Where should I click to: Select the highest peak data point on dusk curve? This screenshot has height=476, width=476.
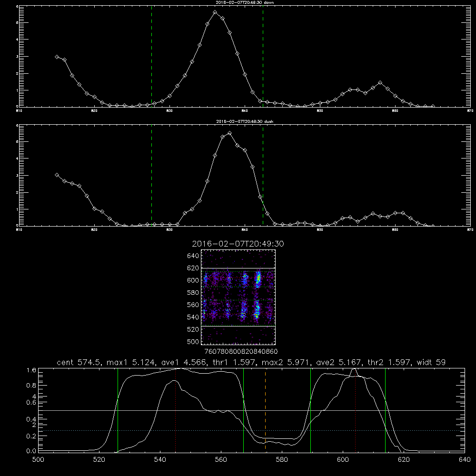point(230,133)
